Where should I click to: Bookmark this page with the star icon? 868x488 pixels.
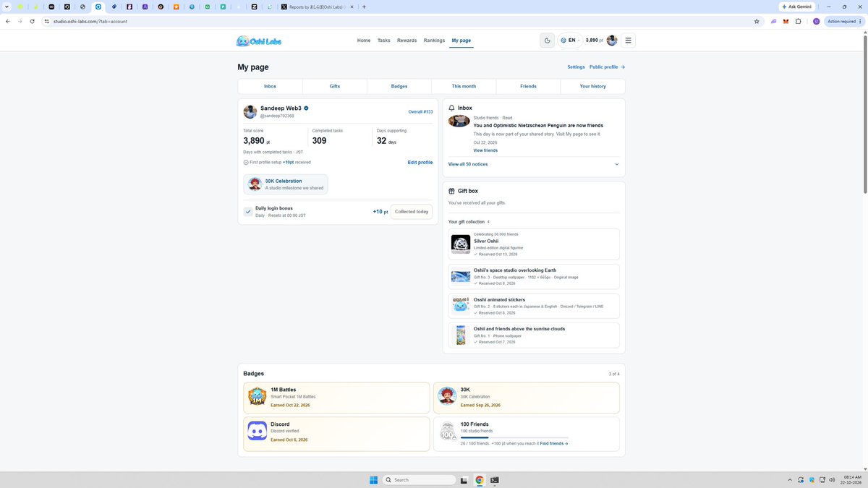[x=757, y=22]
